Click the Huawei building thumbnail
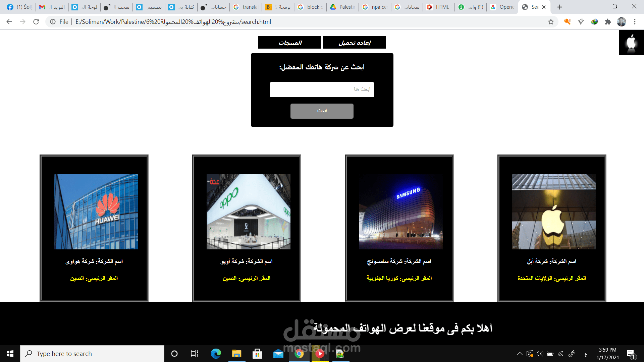Screen dimensions: 644x362 click(x=96, y=212)
